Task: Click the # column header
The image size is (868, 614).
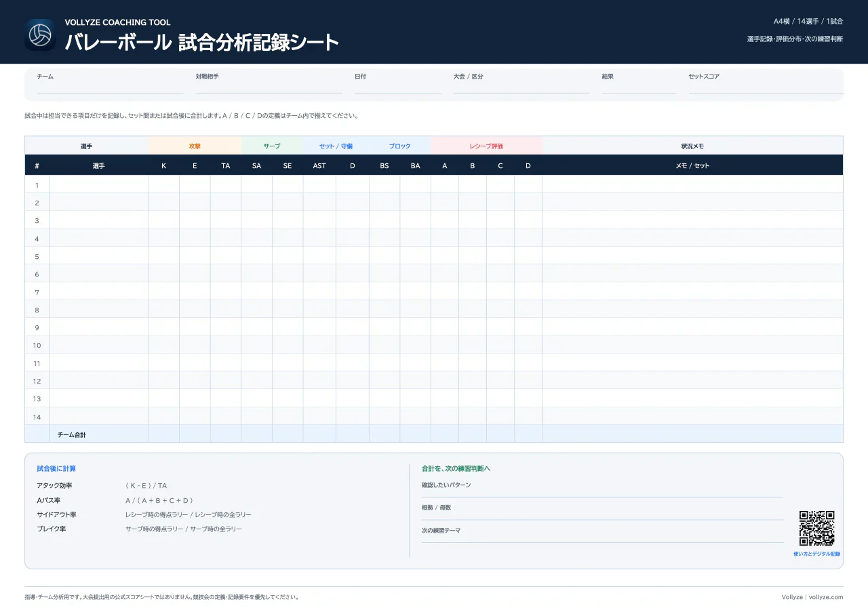Action: [37, 165]
